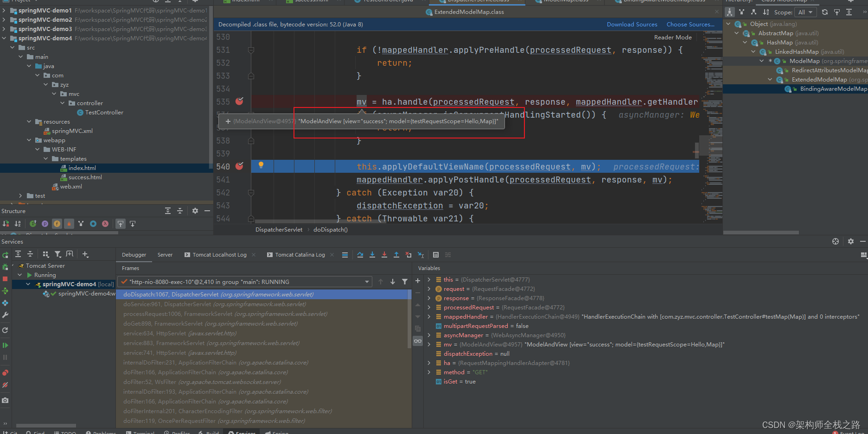The width and height of the screenshot is (868, 434).
Task: Click Show Execution Point threads icon
Action: [345, 255]
